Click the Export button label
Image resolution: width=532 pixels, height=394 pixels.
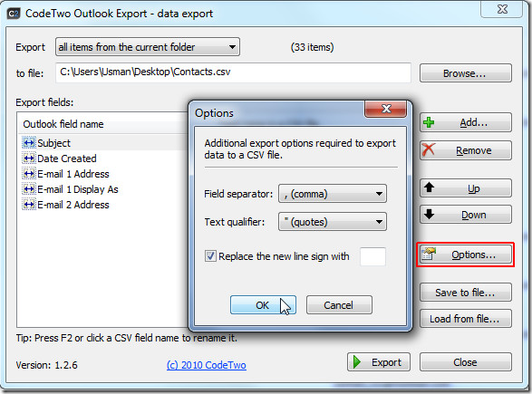(x=386, y=362)
